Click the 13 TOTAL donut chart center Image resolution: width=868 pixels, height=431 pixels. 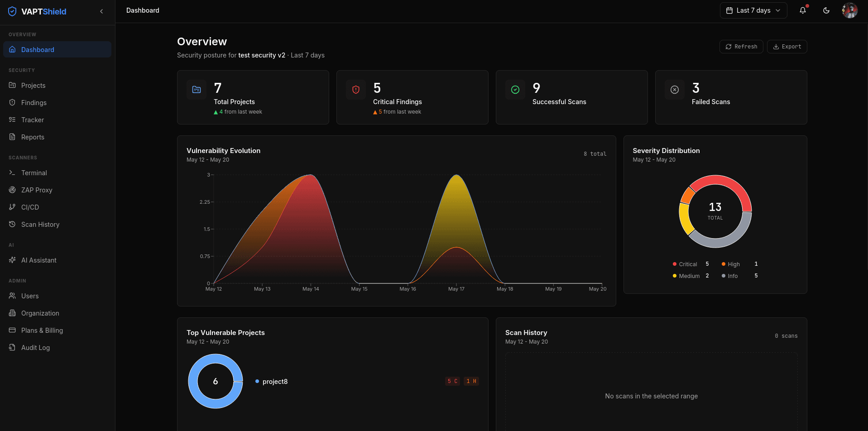[x=715, y=211]
